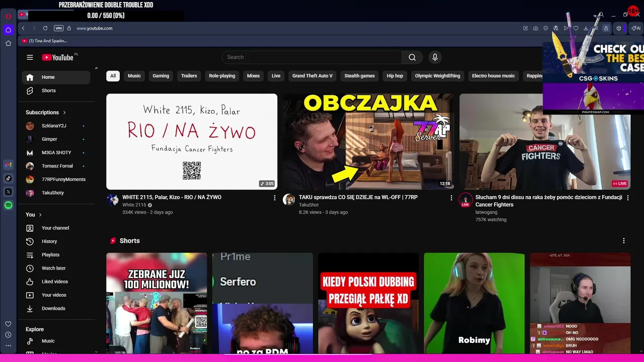Image resolution: width=644 pixels, height=362 pixels.
Task: Expand the You section chevron
Action: [x=40, y=215]
